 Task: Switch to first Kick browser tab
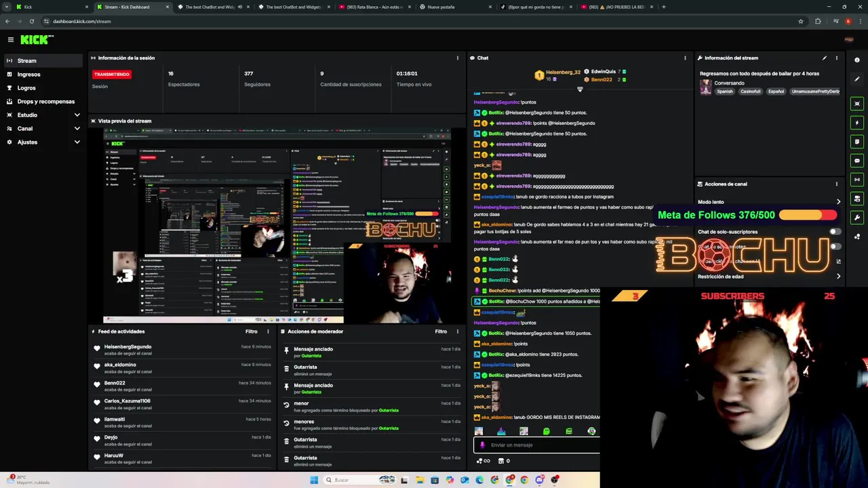tap(52, 7)
